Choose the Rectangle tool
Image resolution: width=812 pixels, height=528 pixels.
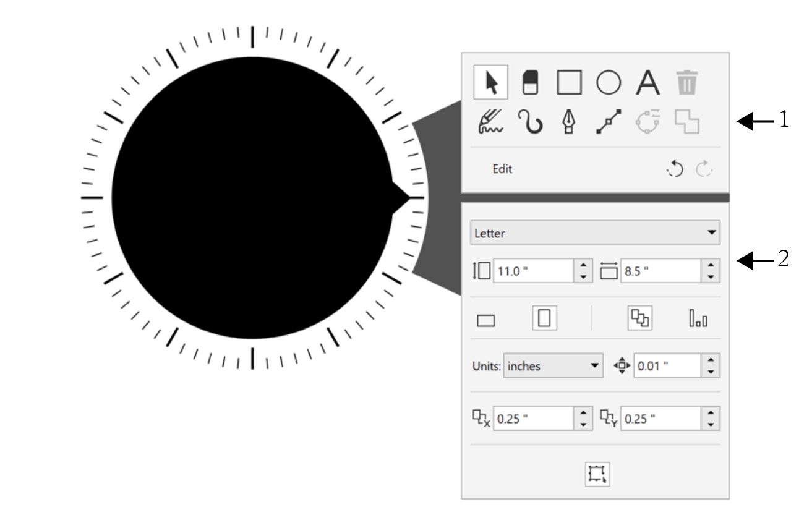pyautogui.click(x=569, y=82)
